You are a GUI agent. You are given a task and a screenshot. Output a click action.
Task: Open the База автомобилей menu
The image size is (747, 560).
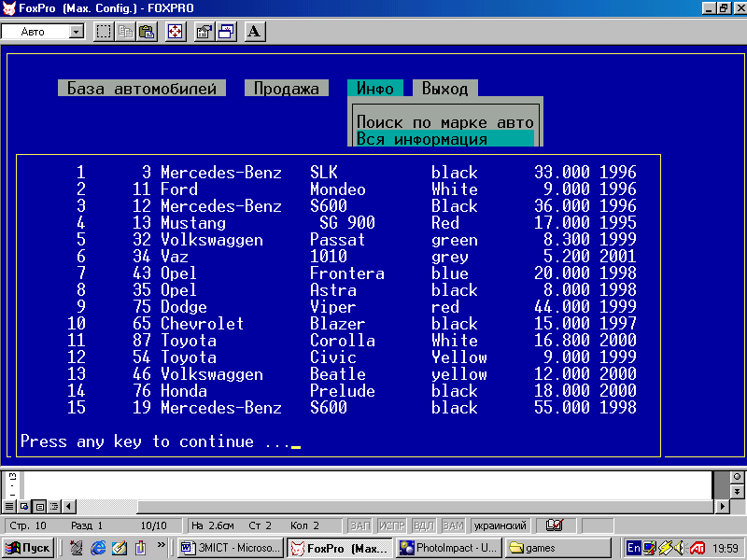point(142,88)
